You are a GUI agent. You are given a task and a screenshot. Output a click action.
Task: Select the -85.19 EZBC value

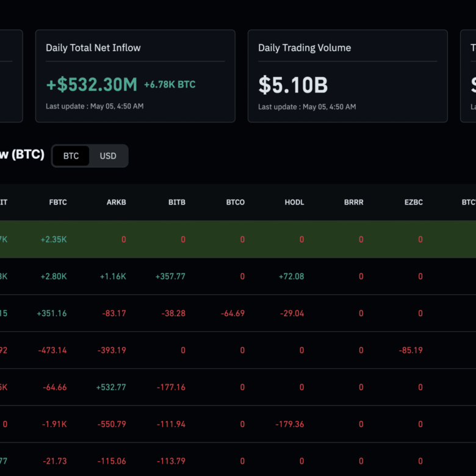(411, 350)
